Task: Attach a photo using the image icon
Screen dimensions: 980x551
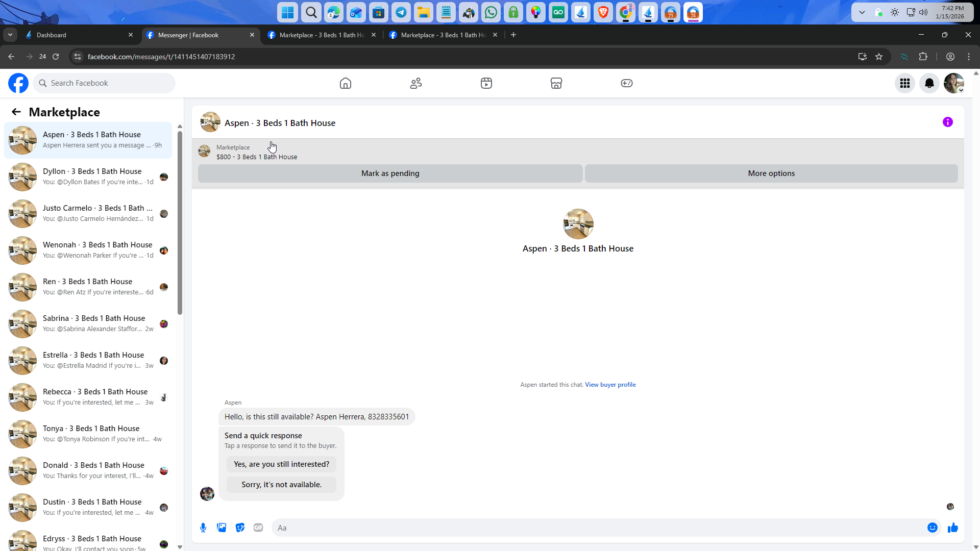Action: coord(222,528)
